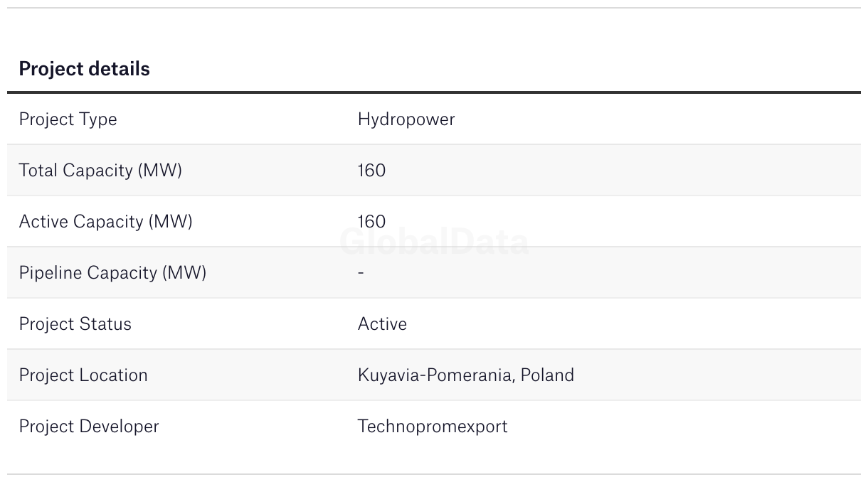Click the GlobalData watermark
Screen dimensions: 868x482
pyautogui.click(x=434, y=242)
